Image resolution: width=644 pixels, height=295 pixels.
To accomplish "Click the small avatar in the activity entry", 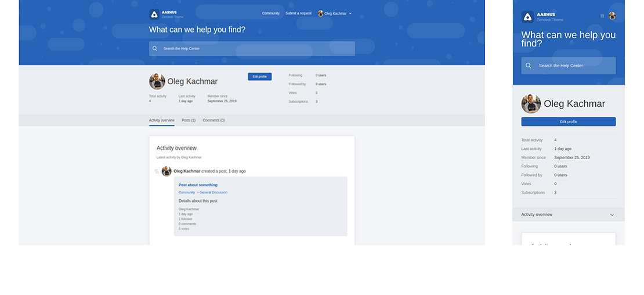I will click(x=167, y=171).
